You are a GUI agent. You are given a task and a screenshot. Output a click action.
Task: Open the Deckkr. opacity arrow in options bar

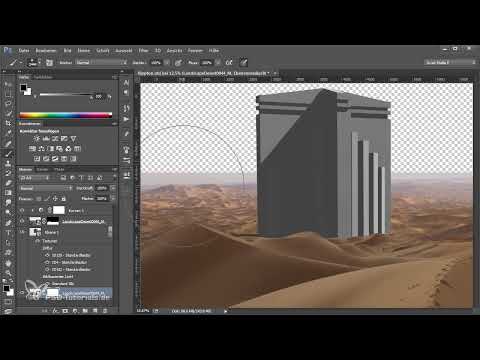point(167,63)
